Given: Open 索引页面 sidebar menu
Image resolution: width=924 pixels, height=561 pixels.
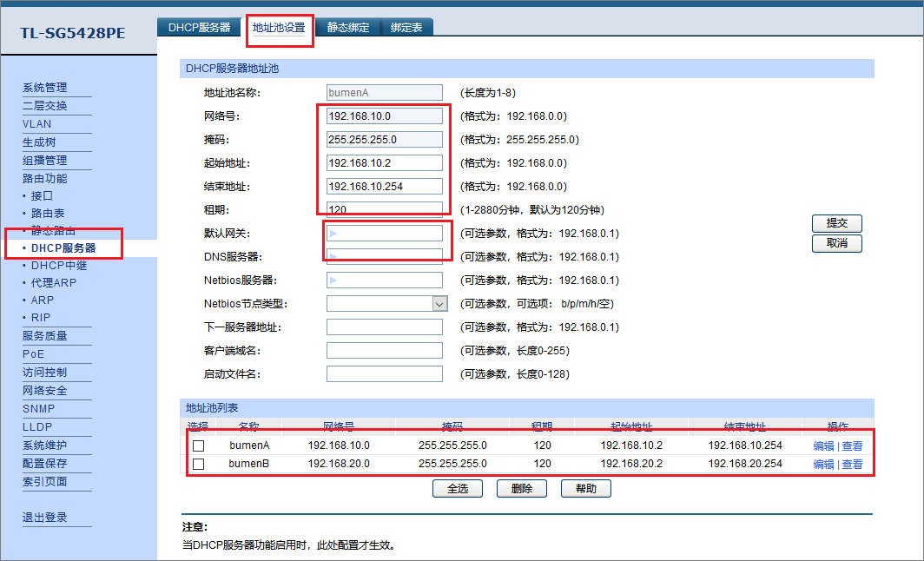Looking at the screenshot, I should click(x=45, y=481).
